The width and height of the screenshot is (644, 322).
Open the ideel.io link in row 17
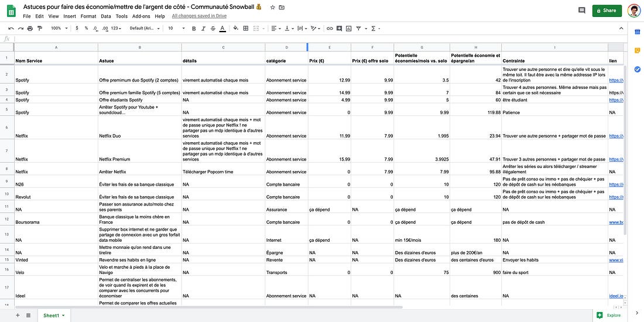(x=616, y=296)
